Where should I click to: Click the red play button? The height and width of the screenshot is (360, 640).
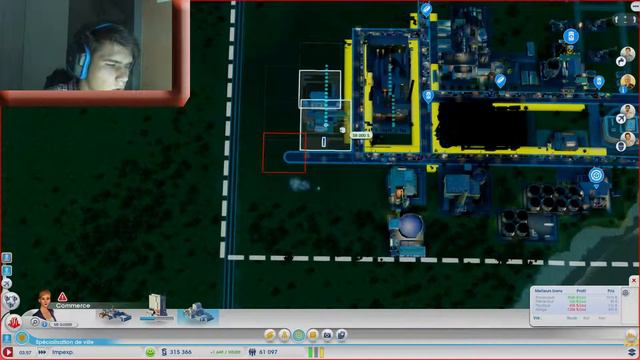8,352
